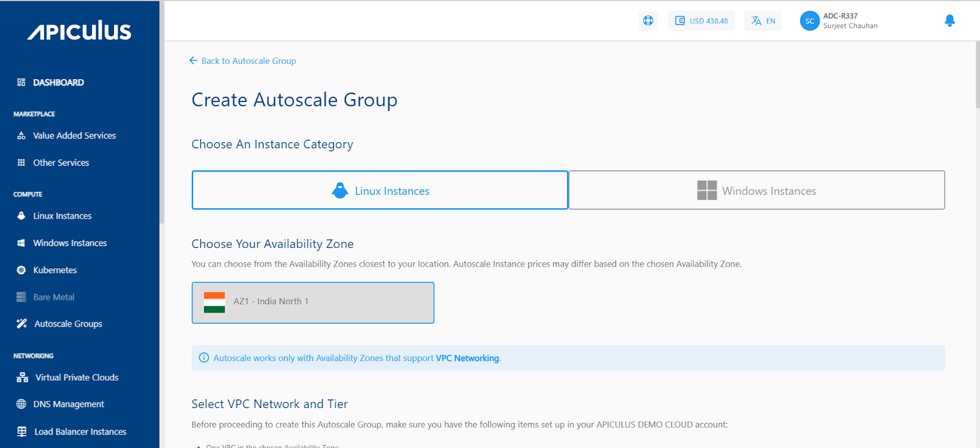Click the SC user avatar
980x448 pixels.
pos(810,21)
